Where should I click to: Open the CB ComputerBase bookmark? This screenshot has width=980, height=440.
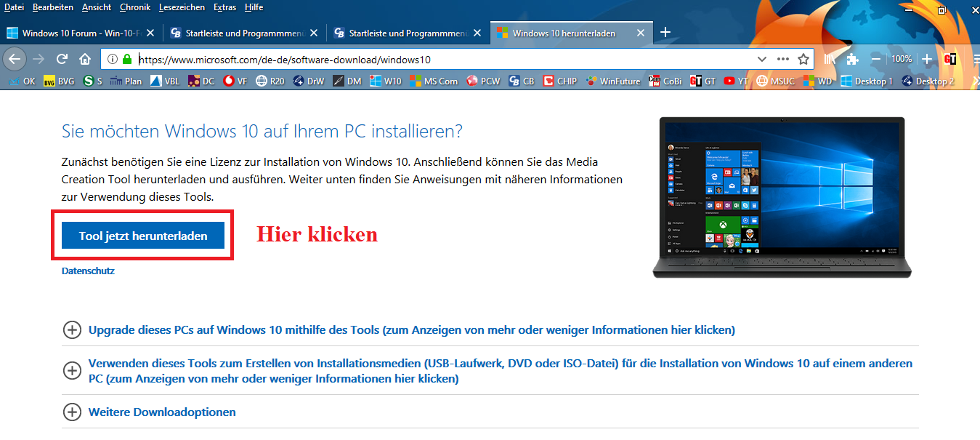tap(522, 81)
